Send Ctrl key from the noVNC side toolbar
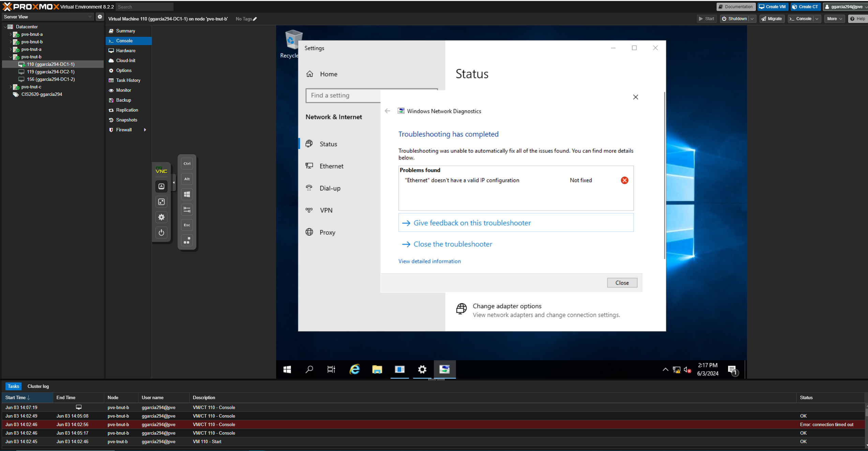 tap(187, 163)
